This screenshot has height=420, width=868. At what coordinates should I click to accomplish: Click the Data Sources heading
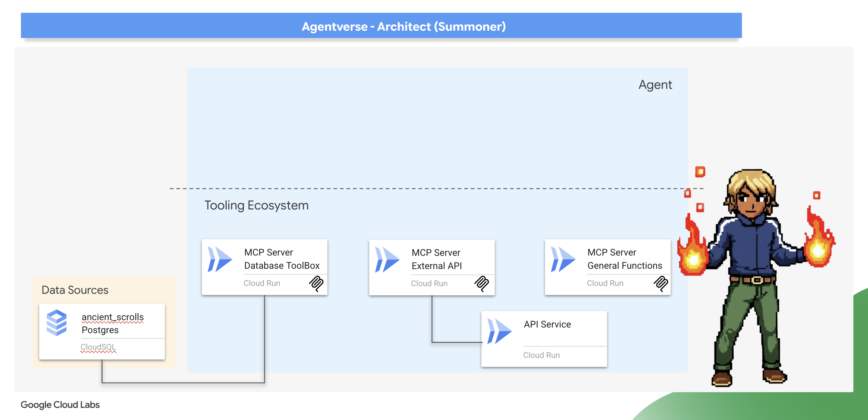(x=75, y=290)
